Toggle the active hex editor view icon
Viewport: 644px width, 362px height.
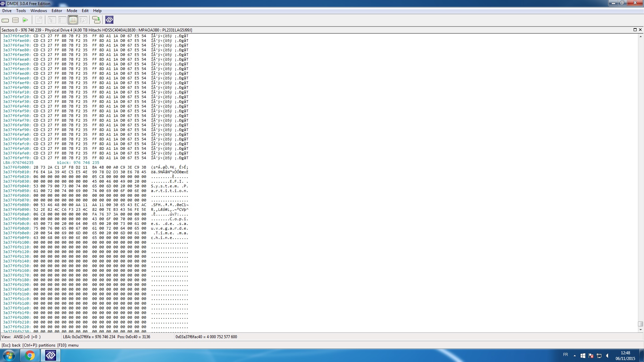pyautogui.click(x=73, y=20)
